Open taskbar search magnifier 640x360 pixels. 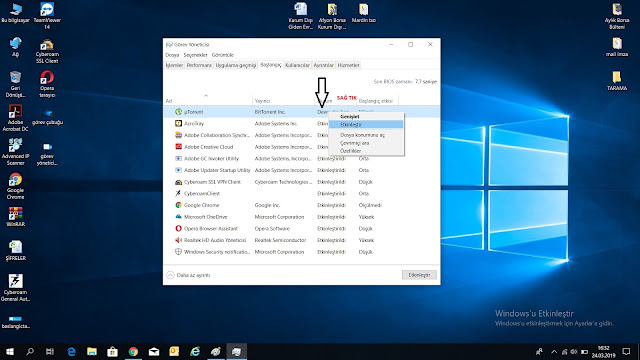30,351
